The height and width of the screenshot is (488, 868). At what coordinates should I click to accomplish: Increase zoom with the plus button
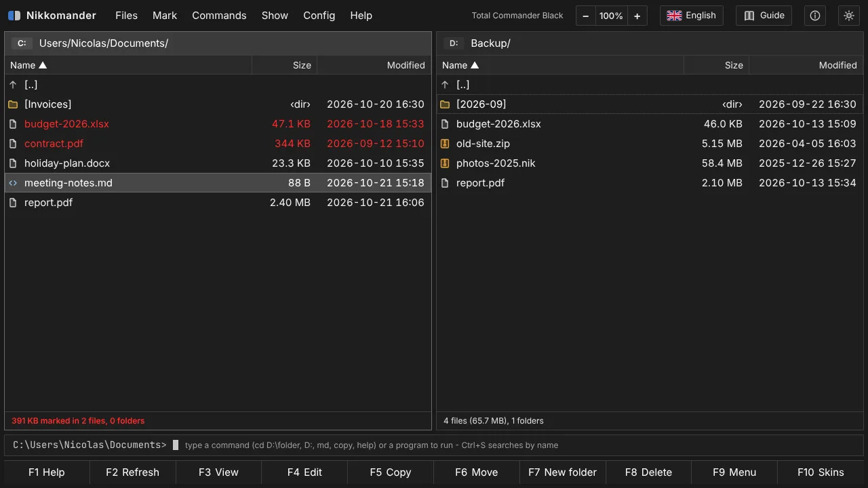pos(637,16)
